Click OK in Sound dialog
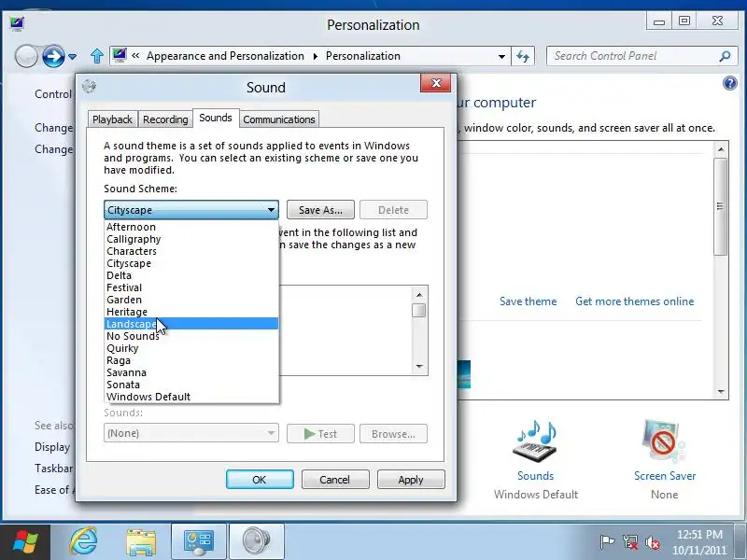 tap(260, 480)
